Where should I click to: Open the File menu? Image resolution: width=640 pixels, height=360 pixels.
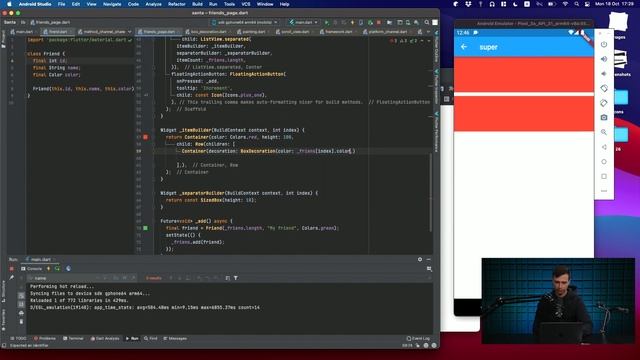point(61,4)
